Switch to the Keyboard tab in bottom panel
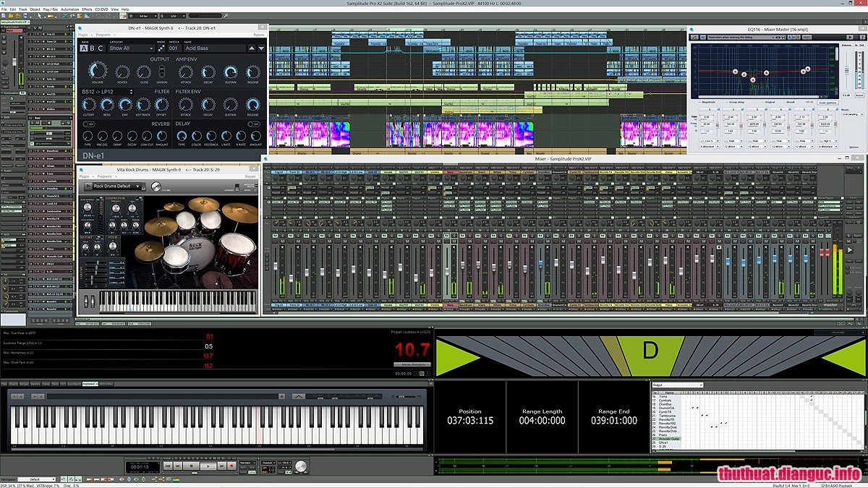The height and width of the screenshot is (488, 868). [90, 384]
